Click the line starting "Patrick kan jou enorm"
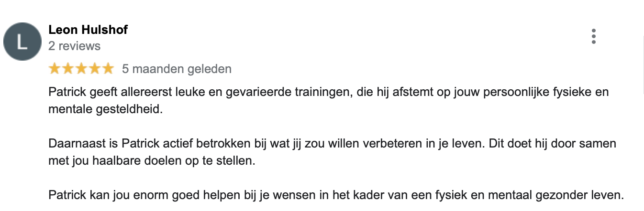644x211 pixels. 336,195
